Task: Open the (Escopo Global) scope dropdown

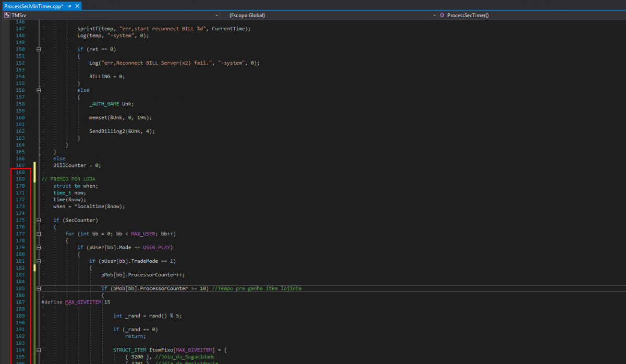Action: (x=434, y=16)
